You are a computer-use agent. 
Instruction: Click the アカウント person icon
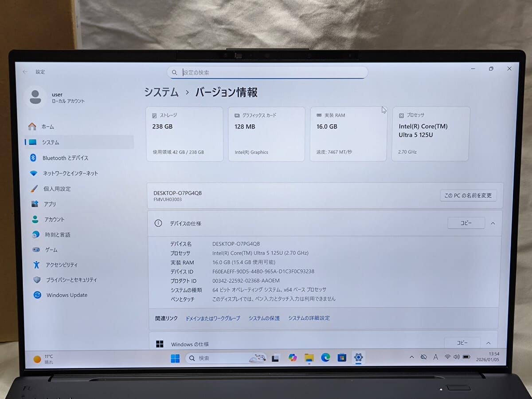tap(35, 219)
